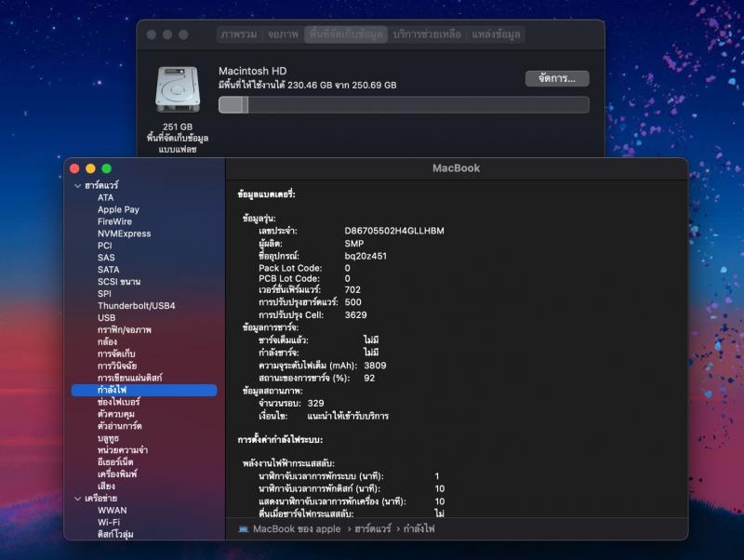Image resolution: width=744 pixels, height=560 pixels.
Task: Click the MacBook laptop icon in path bar
Action: 244,528
